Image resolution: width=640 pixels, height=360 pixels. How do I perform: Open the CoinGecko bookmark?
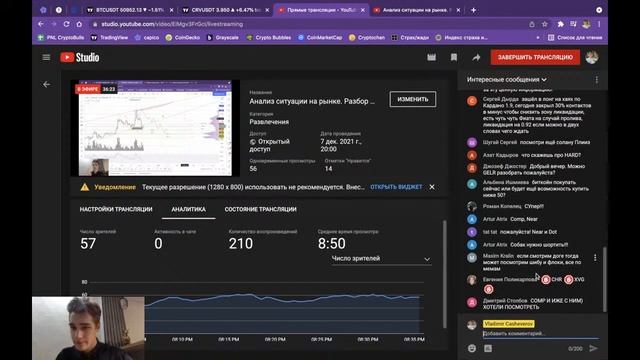[x=183, y=38]
